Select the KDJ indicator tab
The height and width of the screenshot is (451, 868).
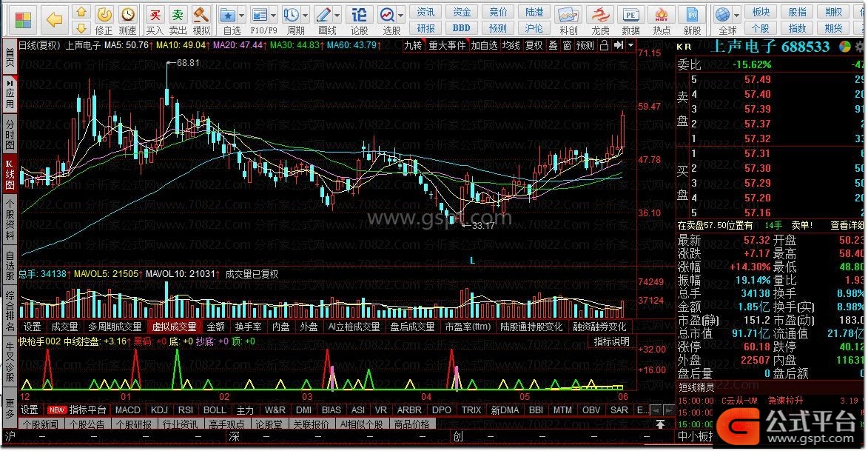coord(159,410)
